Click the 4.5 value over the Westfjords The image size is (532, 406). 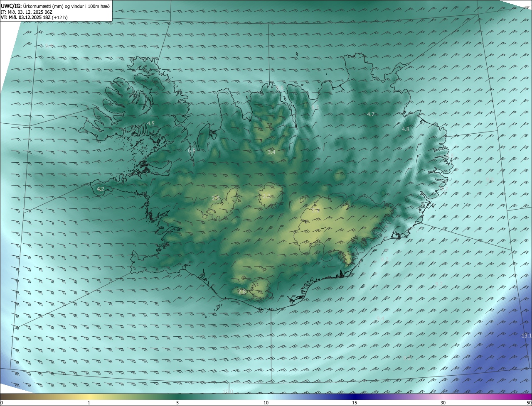tap(151, 123)
